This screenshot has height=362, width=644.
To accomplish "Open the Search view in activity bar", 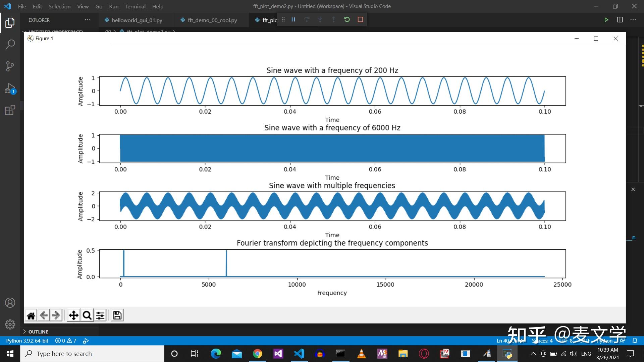I will click(x=10, y=44).
